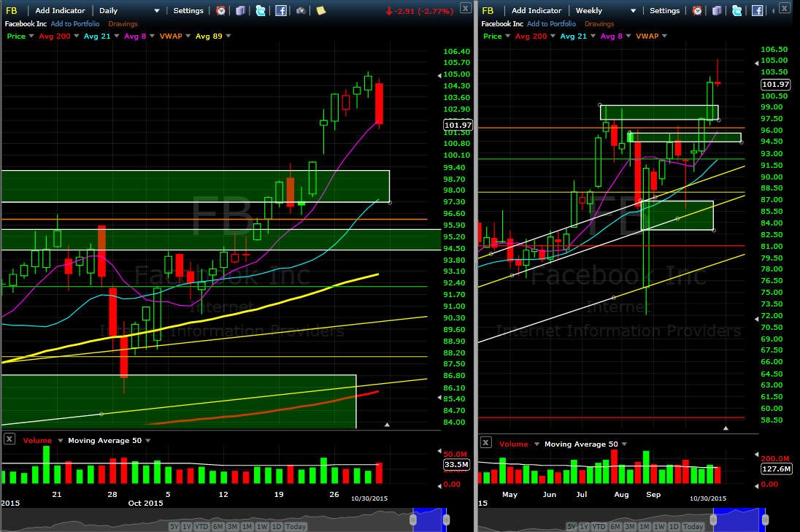This screenshot has height=532, width=800.
Task: Expand VWAP options in Daily chart
Action: point(188,36)
